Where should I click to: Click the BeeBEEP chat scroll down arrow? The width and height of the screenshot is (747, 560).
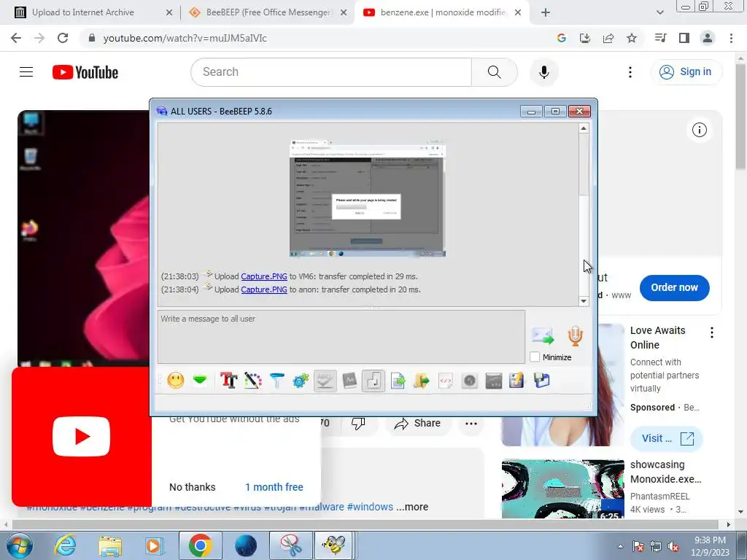click(x=584, y=301)
